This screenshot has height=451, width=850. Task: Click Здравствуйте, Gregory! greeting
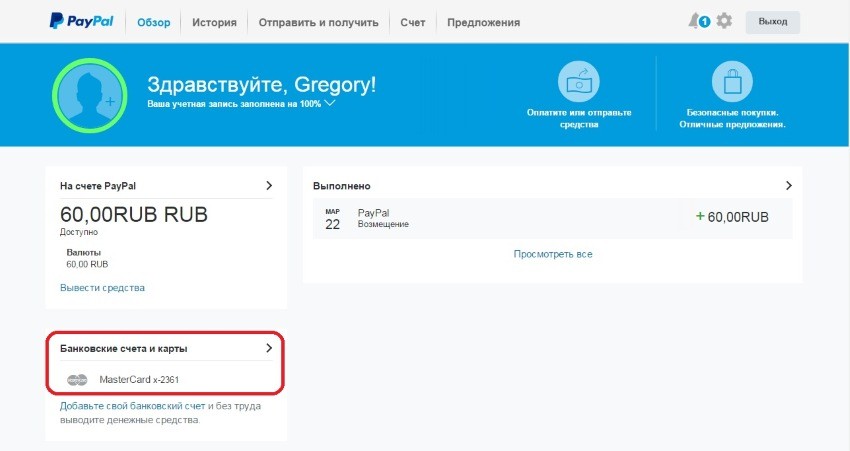262,85
